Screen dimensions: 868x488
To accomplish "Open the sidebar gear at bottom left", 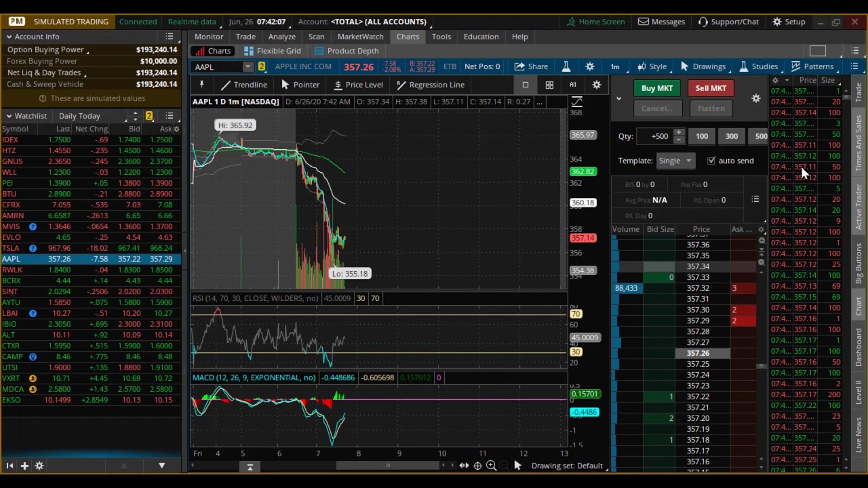I will (x=39, y=466).
